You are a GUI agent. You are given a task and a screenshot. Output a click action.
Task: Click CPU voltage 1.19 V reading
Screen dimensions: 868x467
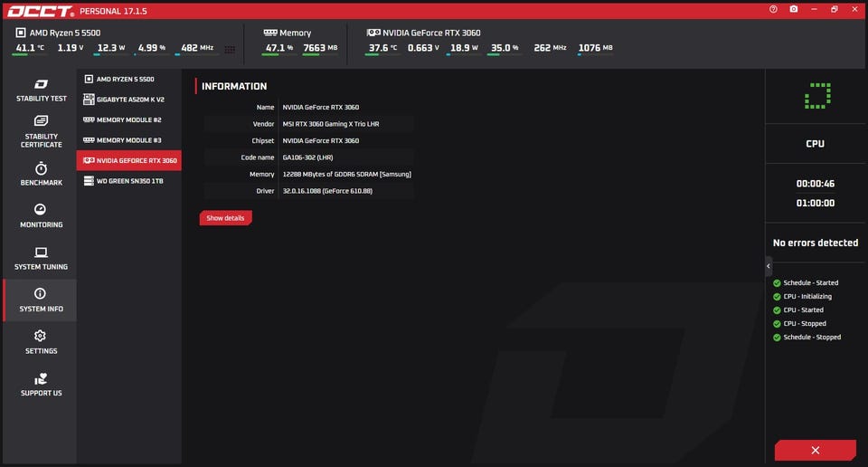71,48
